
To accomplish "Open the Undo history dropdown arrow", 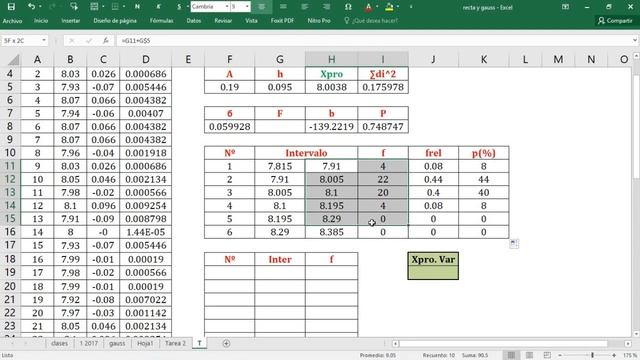I will [x=40, y=7].
